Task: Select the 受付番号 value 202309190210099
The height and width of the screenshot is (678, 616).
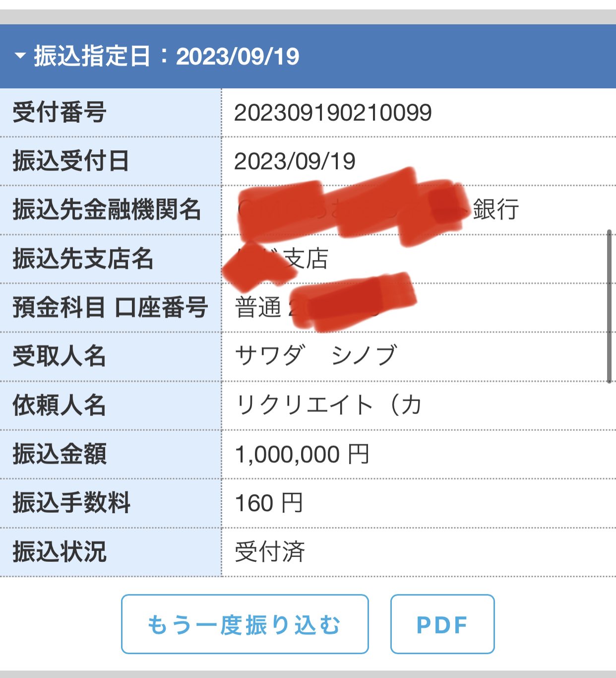Action: pos(333,113)
